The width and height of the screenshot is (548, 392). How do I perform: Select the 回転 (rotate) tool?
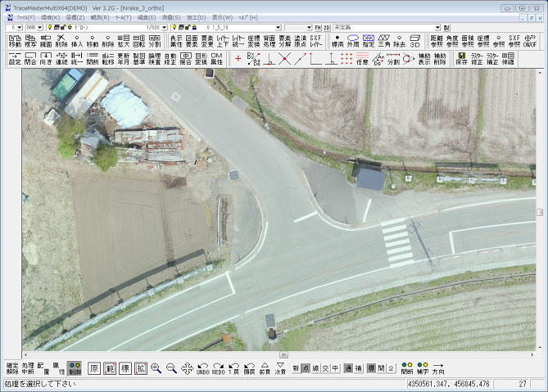pos(139,41)
